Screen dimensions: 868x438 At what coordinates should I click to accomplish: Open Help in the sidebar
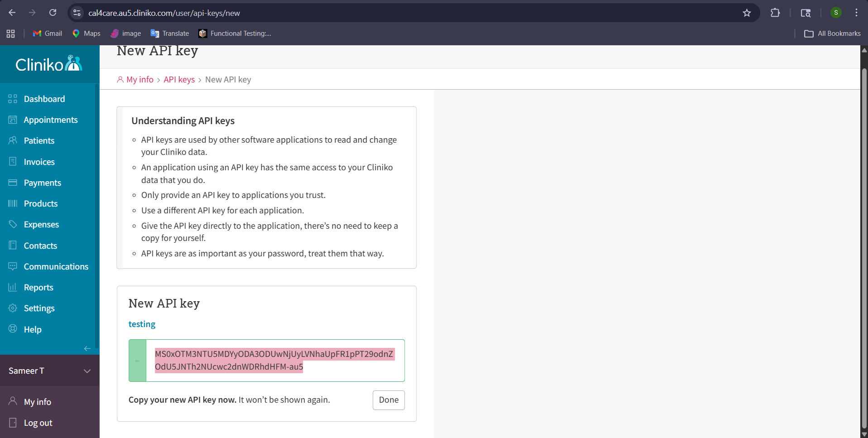point(33,329)
